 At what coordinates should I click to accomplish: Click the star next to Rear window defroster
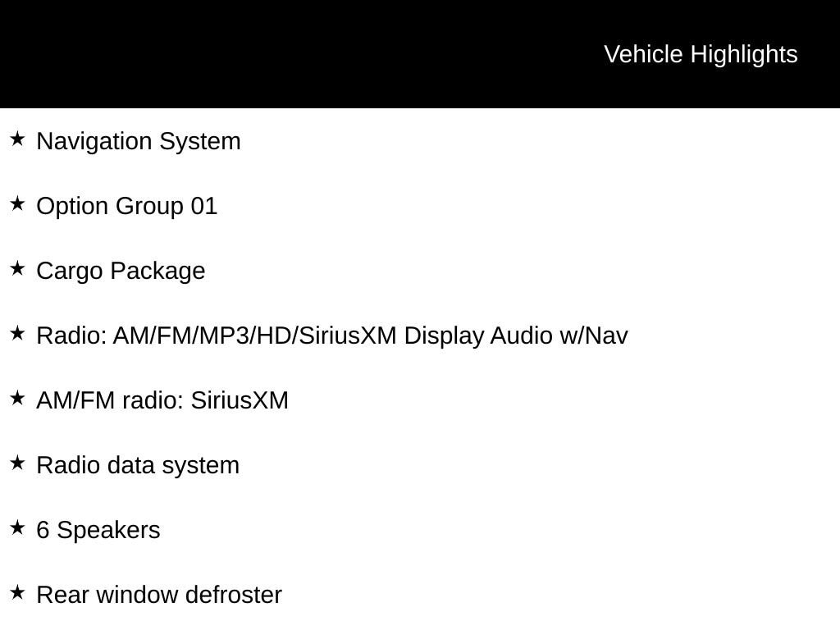pyautogui.click(x=17, y=593)
